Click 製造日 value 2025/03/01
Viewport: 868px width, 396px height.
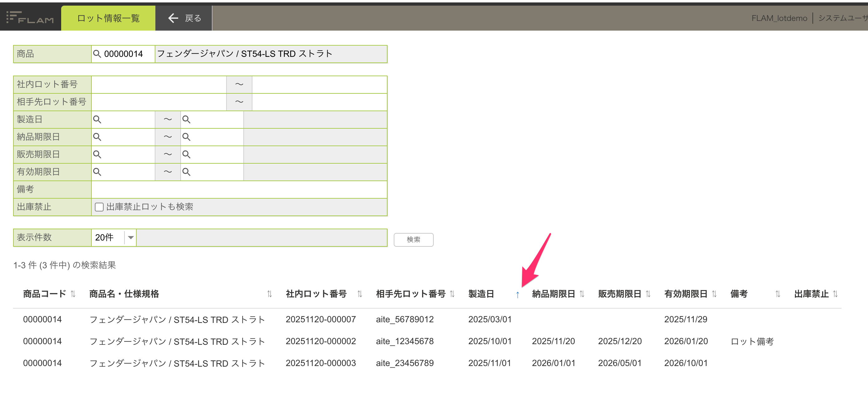pos(490,319)
